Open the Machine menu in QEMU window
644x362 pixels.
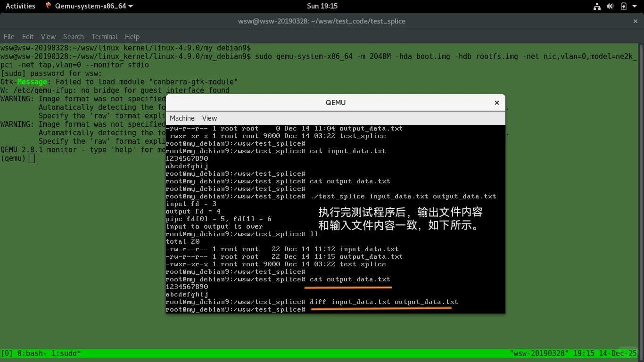tap(182, 118)
